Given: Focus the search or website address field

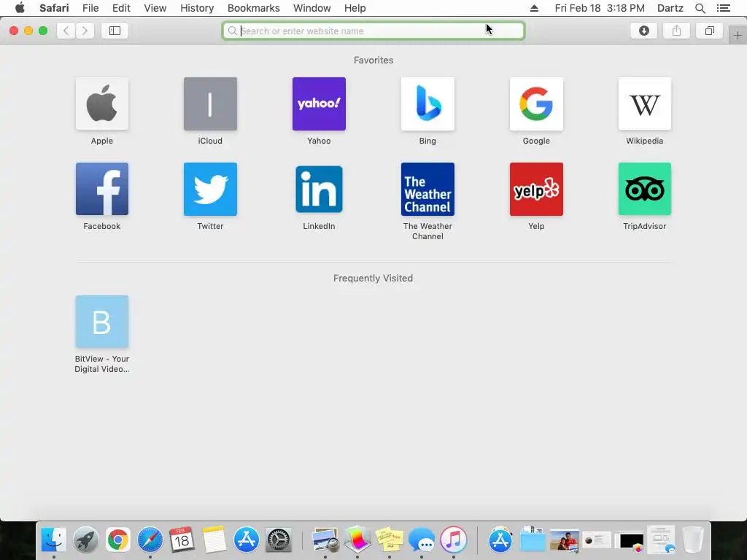Looking at the screenshot, I should coord(373,31).
